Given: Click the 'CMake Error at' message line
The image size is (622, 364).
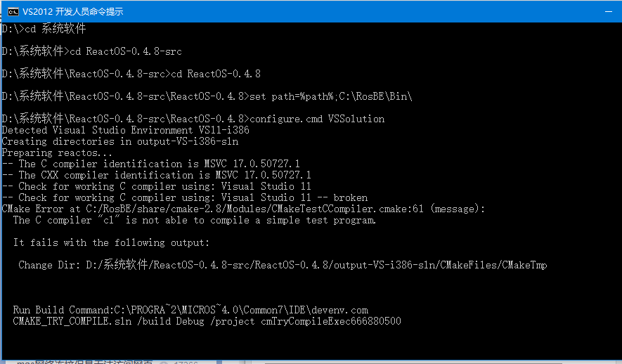Looking at the screenshot, I should [243, 209].
